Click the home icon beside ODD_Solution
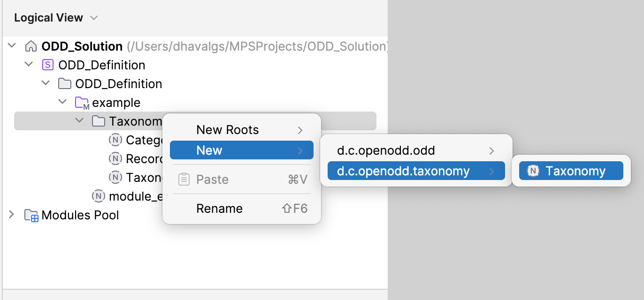This screenshot has height=300, width=644. point(31,46)
